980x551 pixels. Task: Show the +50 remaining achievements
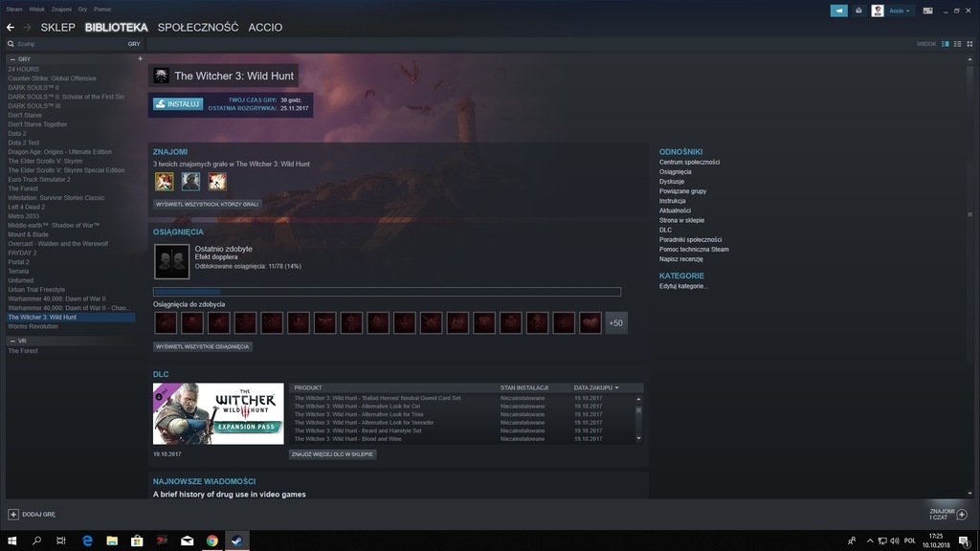(616, 323)
